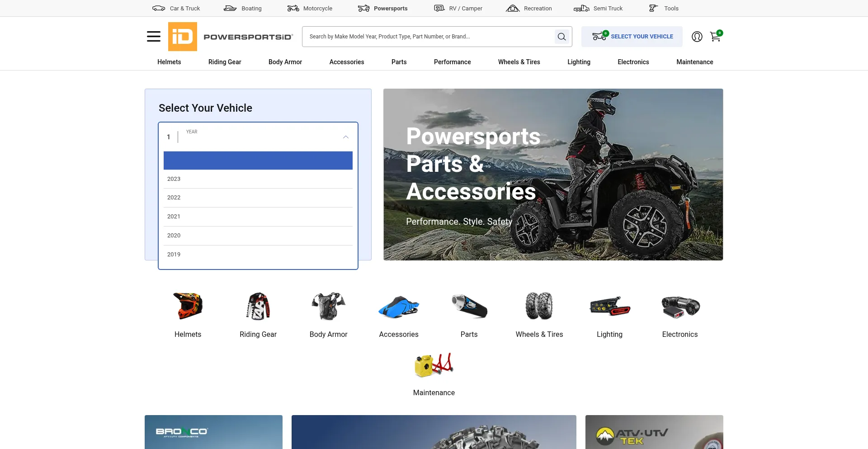This screenshot has height=449, width=868.
Task: Select the Helmets category icon
Action: coord(188,306)
